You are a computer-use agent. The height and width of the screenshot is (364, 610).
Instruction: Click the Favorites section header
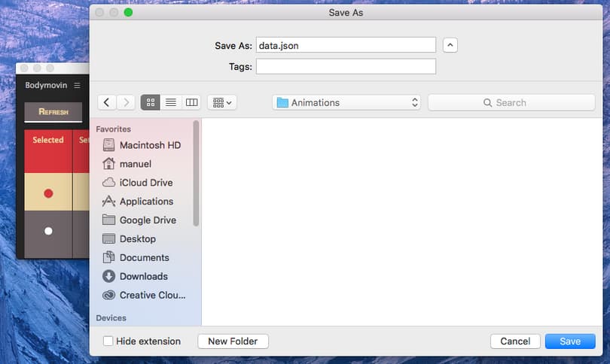(x=113, y=129)
